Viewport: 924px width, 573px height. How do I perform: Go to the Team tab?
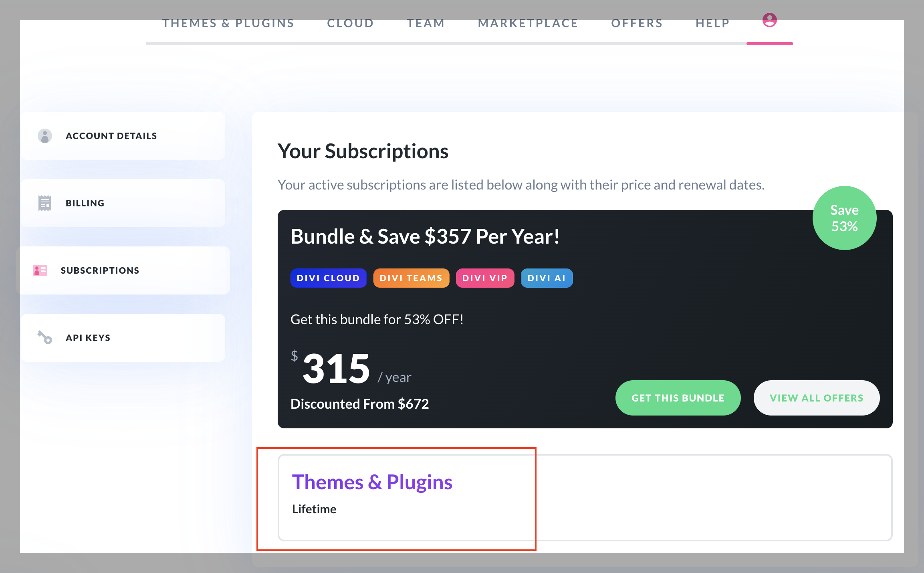(426, 23)
